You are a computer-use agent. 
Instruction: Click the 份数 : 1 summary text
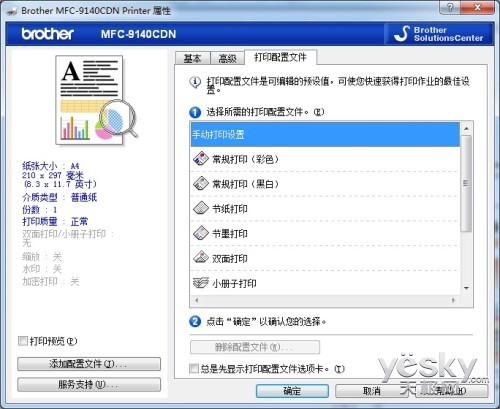pos(40,210)
